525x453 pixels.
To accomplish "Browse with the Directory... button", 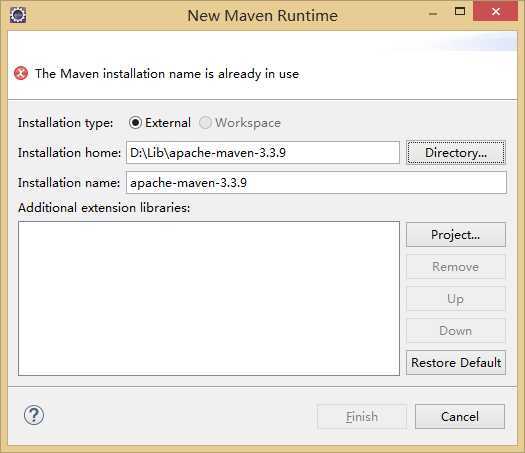I will click(x=456, y=153).
